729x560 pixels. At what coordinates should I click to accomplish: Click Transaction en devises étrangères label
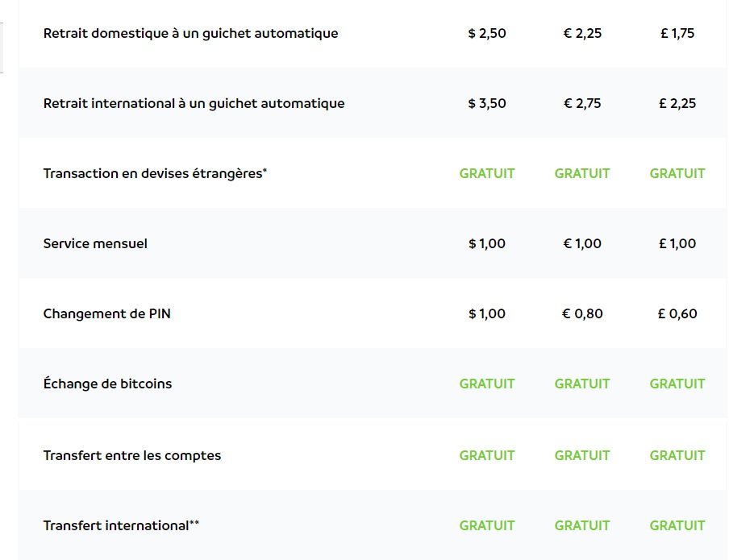[x=155, y=173]
